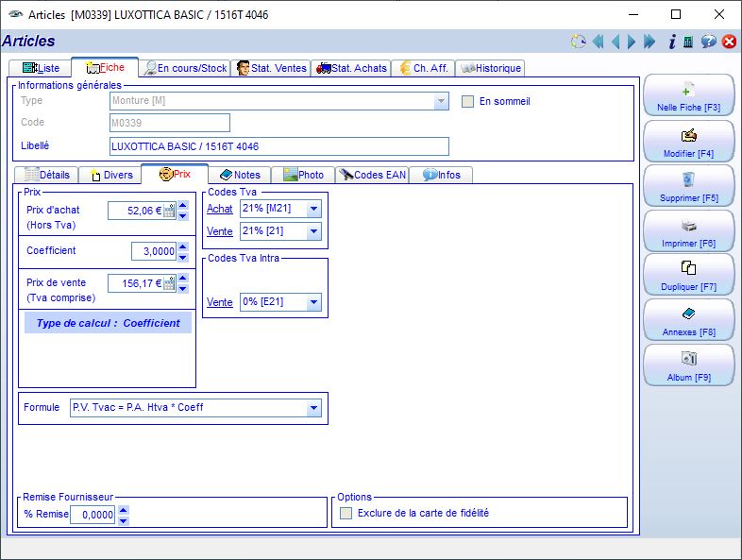Select the Fiche tab
Screen dimensions: 742x560
[105, 67]
